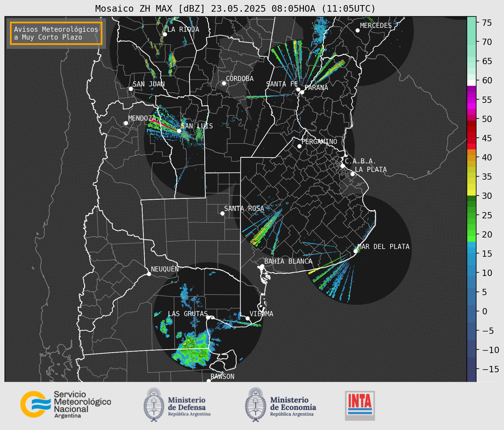The image size is (504, 430).
Task: Click the MAR DEL PLATA city marker dot
Action: (356, 251)
